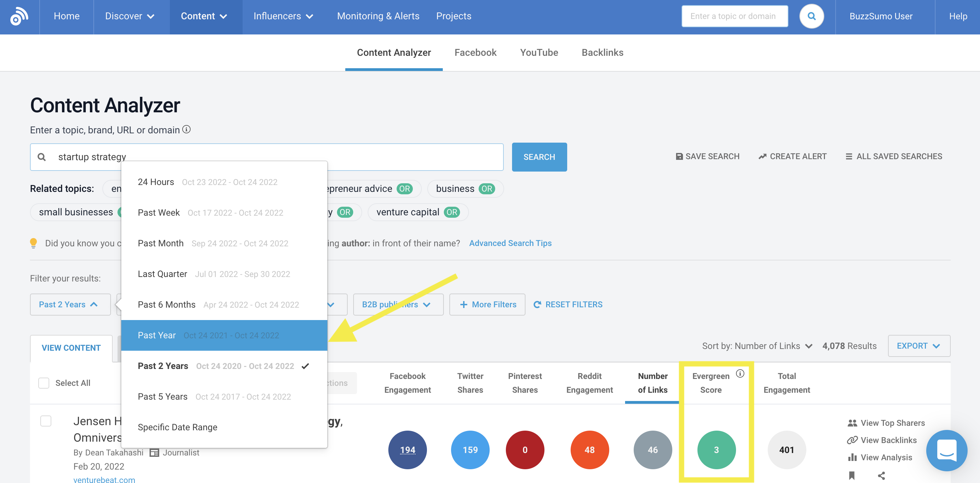Click the Reset Filters refresh icon

click(x=538, y=304)
